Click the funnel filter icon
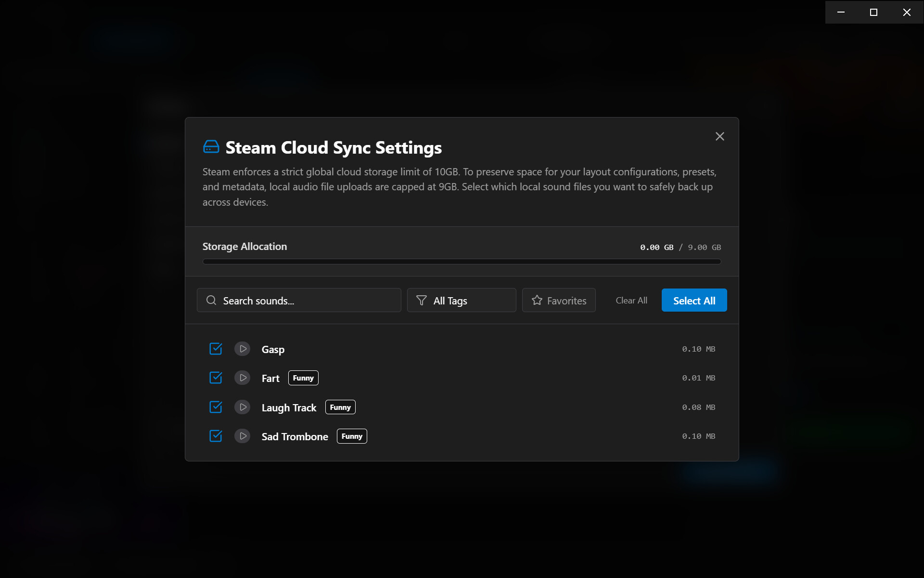Viewport: 924px width, 578px height. [x=421, y=301]
